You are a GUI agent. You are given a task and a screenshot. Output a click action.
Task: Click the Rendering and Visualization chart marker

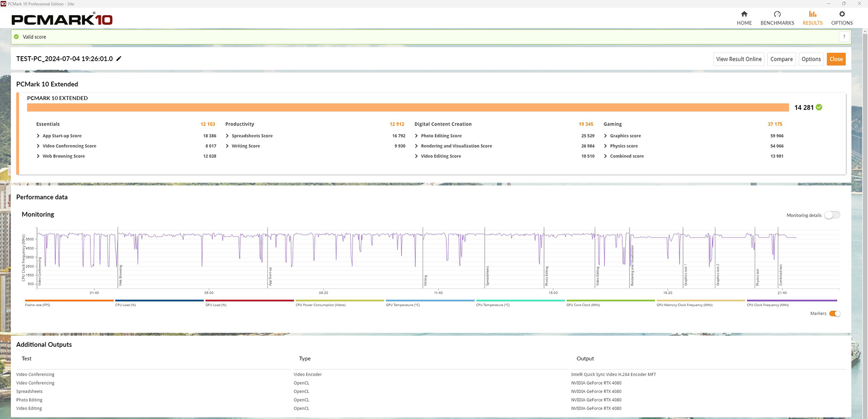click(632, 265)
